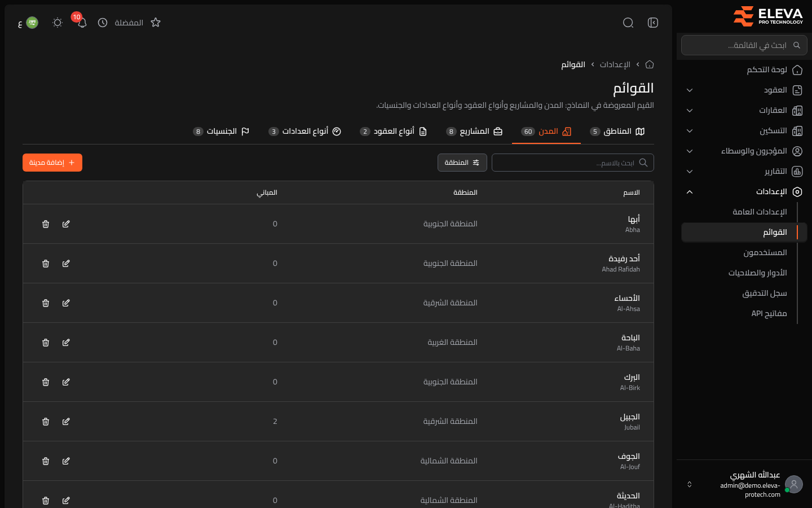812x508 pixels.
Task: Edit the أبها (Abha) city row
Action: (66, 224)
